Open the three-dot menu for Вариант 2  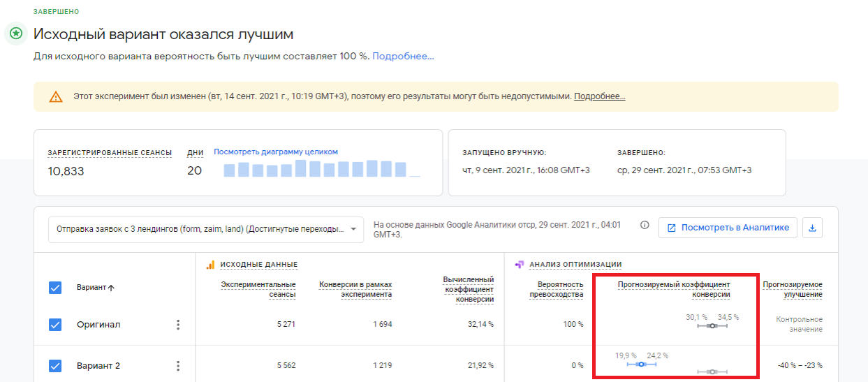178,366
